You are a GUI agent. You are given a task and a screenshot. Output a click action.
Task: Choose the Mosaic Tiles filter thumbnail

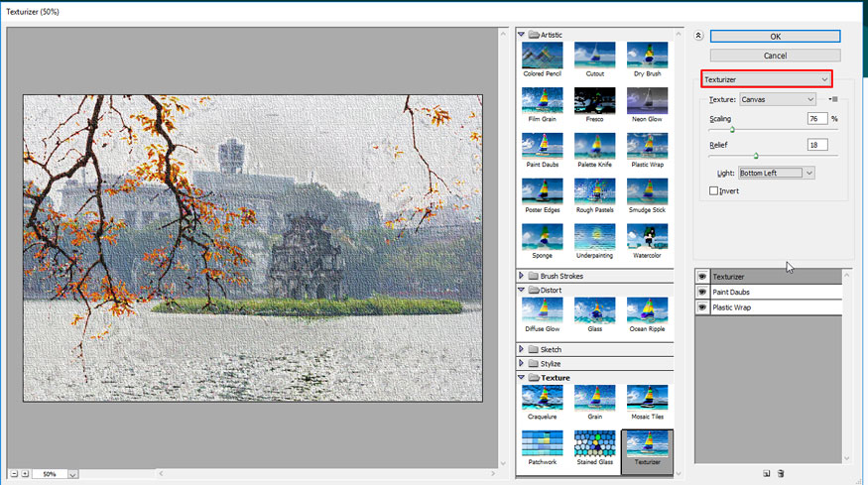pos(647,398)
